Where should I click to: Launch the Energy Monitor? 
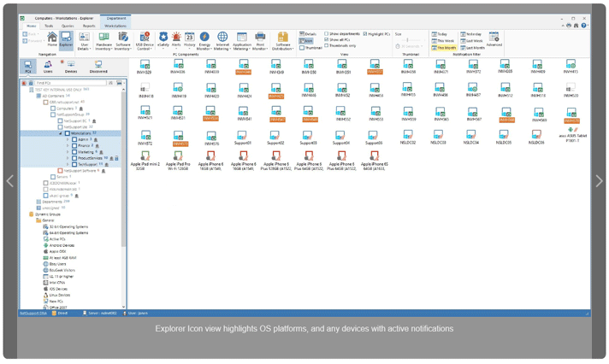point(204,41)
